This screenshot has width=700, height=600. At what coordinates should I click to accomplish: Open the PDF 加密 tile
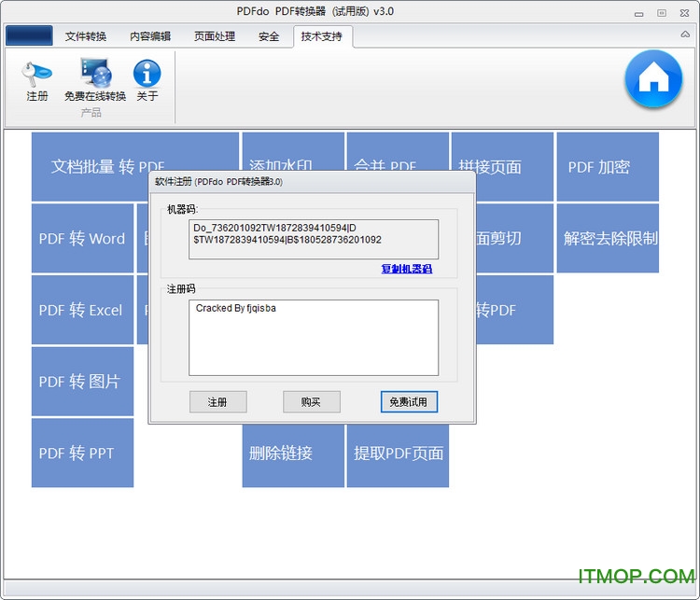608,166
